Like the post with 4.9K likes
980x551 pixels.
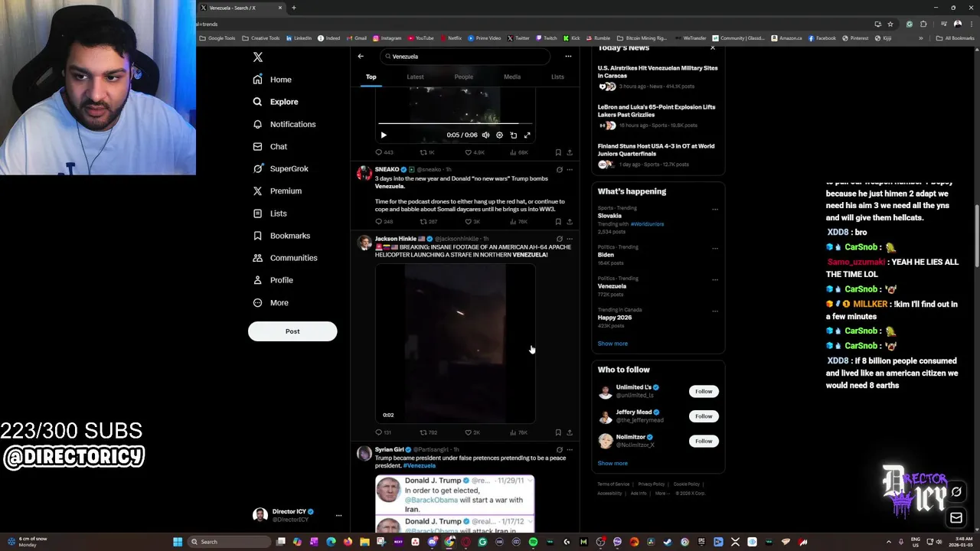475,152
